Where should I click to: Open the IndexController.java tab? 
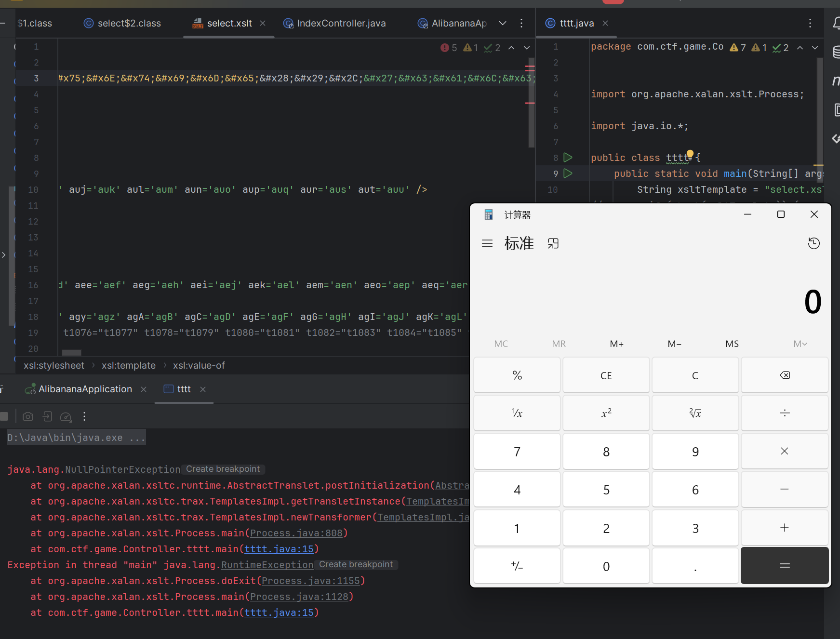click(x=334, y=23)
